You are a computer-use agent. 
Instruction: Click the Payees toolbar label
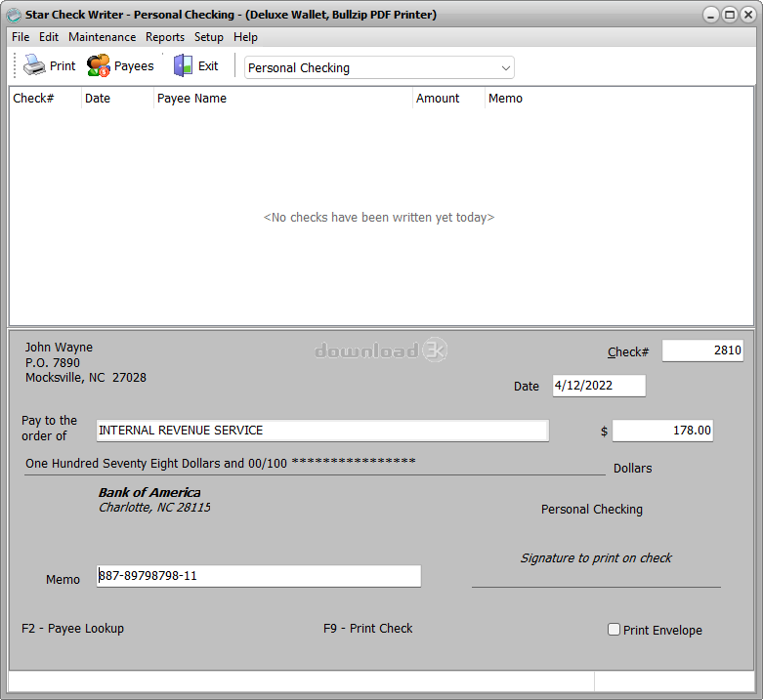[134, 66]
